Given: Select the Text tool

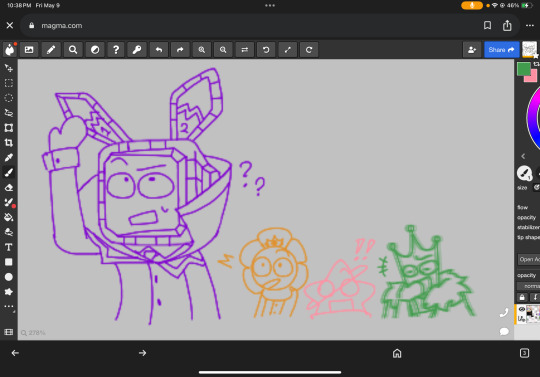Looking at the screenshot, I should [9, 247].
